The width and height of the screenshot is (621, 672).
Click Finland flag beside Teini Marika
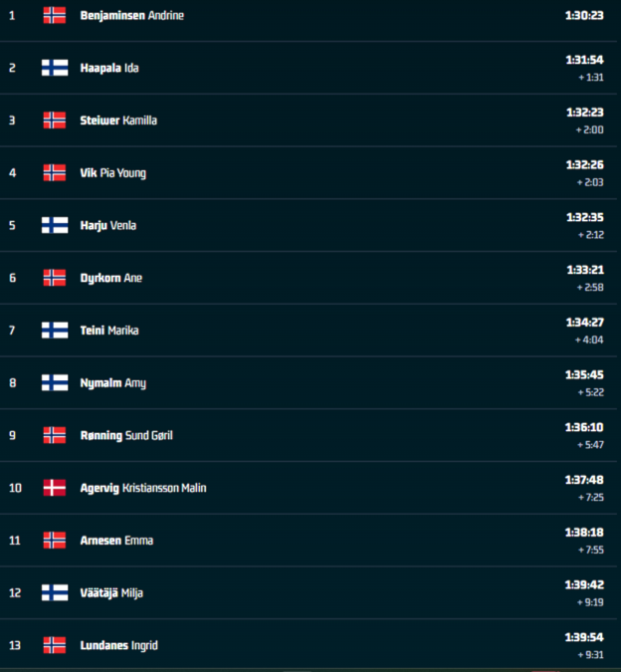coord(55,331)
